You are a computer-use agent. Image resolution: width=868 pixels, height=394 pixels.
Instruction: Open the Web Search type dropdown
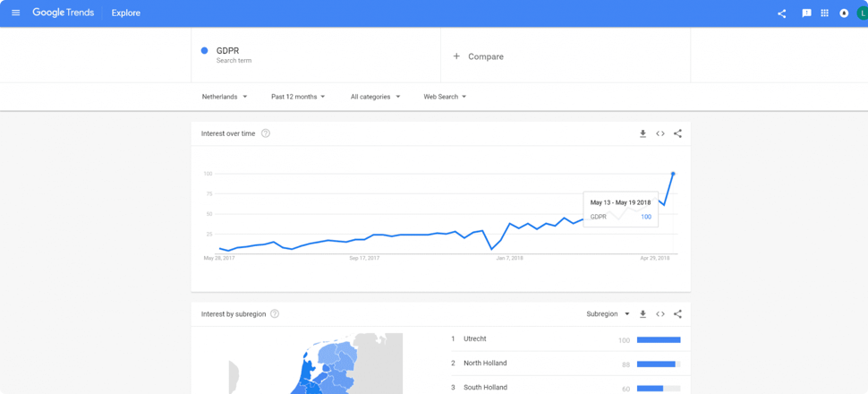click(445, 97)
